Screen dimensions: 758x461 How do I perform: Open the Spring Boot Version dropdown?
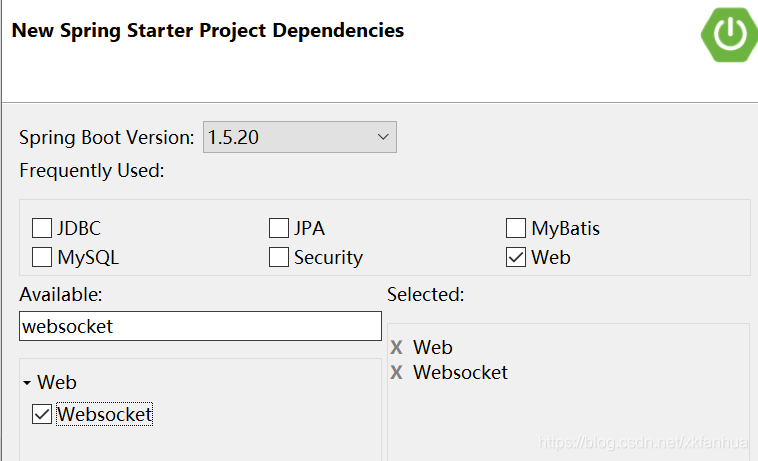(300, 137)
